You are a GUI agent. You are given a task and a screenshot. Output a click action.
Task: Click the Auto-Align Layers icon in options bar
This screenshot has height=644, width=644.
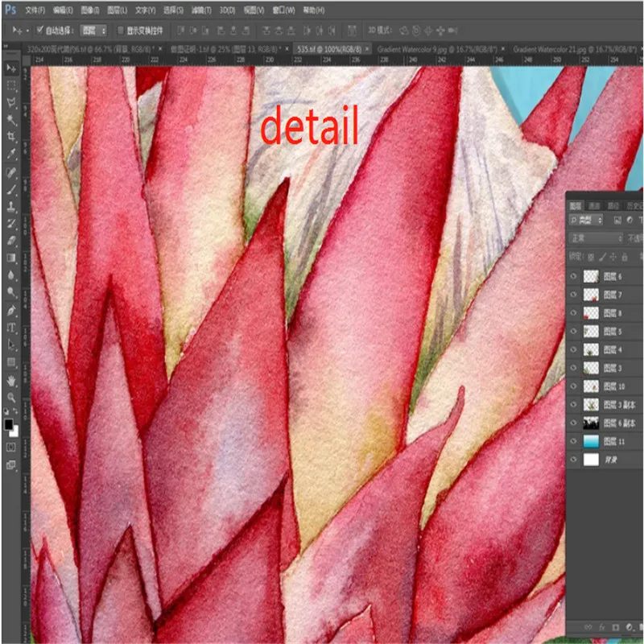352,31
